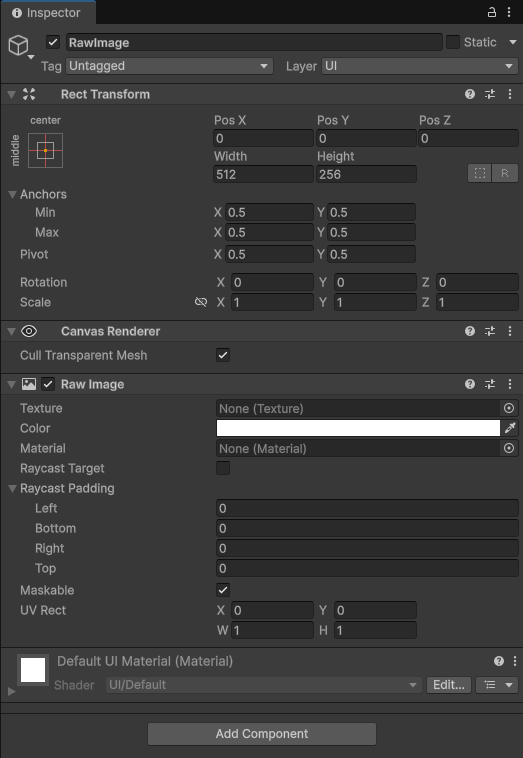Click the Add Component button
This screenshot has width=523, height=758.
(x=262, y=734)
